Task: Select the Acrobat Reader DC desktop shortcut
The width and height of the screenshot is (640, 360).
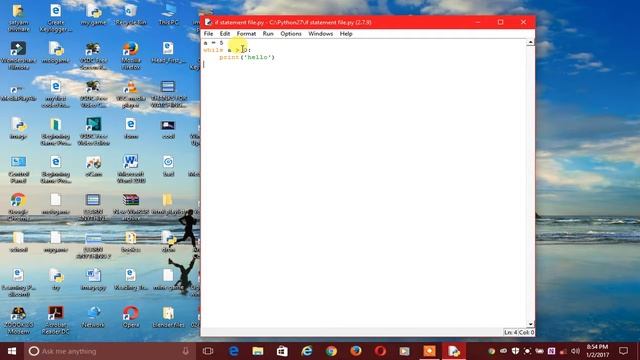Action: tap(56, 320)
